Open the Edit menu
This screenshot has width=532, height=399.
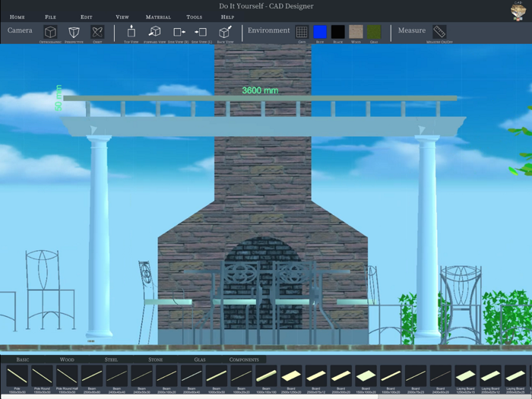point(86,17)
